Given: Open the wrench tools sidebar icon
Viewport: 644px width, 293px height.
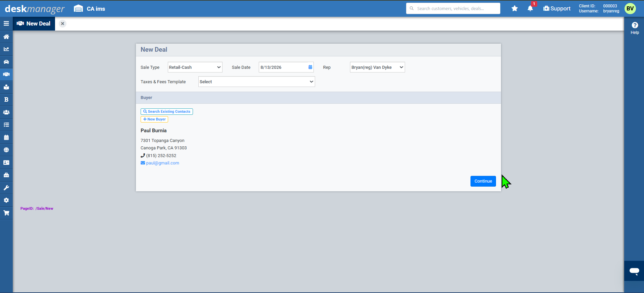Looking at the screenshot, I should pyautogui.click(x=6, y=188).
